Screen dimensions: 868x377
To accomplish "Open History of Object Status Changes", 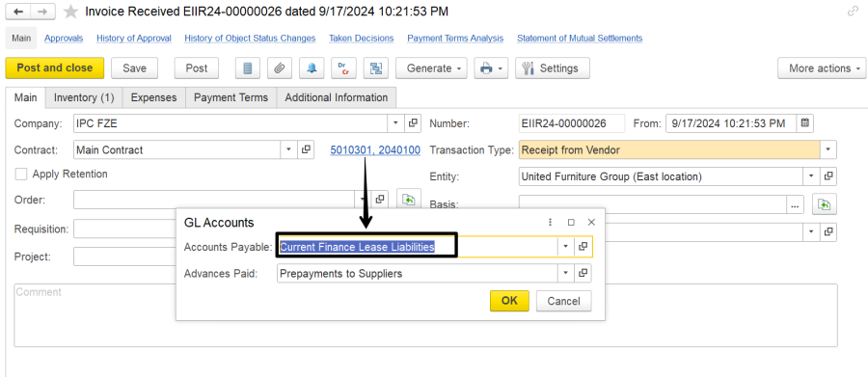I will pyautogui.click(x=250, y=39).
